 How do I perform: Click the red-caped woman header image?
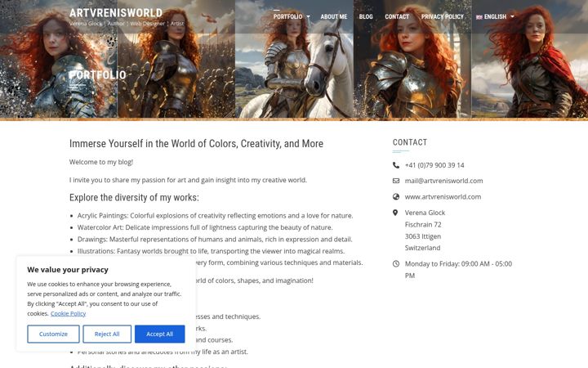tap(529, 60)
